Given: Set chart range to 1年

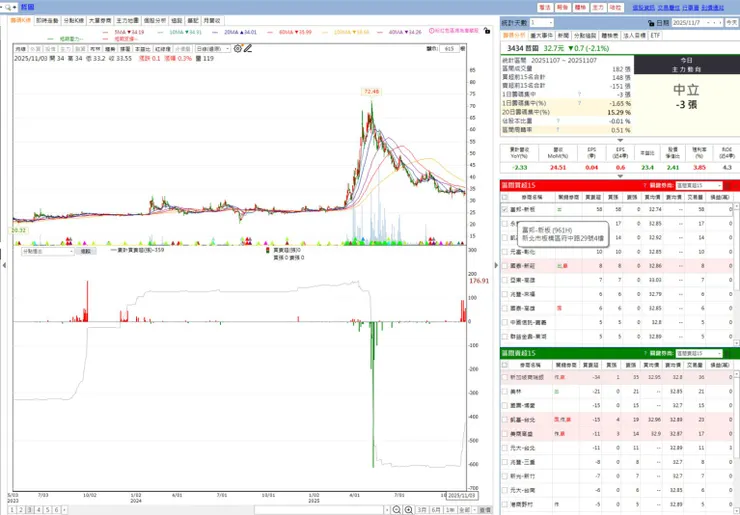Looking at the screenshot, I should (x=450, y=510).
